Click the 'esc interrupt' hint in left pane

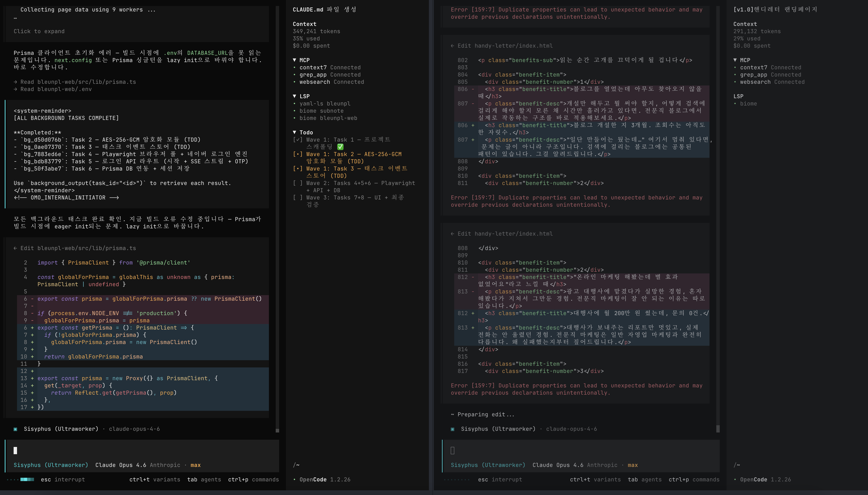[x=63, y=480]
